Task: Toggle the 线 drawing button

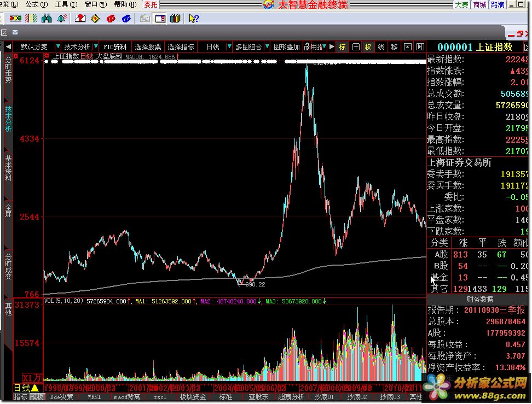Action: (x=381, y=47)
